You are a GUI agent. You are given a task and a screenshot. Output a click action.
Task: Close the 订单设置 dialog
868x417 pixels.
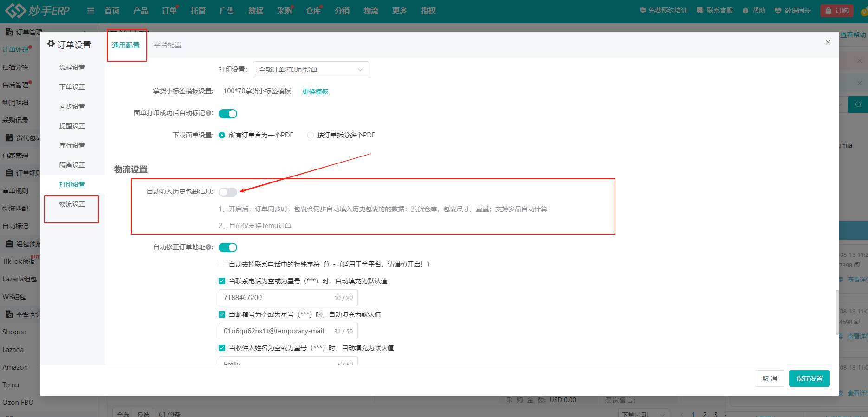(828, 42)
